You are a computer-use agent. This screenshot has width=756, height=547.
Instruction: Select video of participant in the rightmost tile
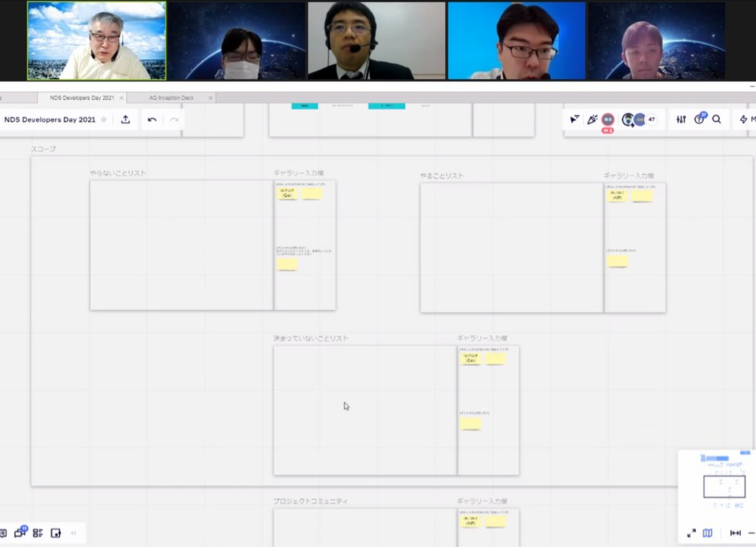(657, 41)
